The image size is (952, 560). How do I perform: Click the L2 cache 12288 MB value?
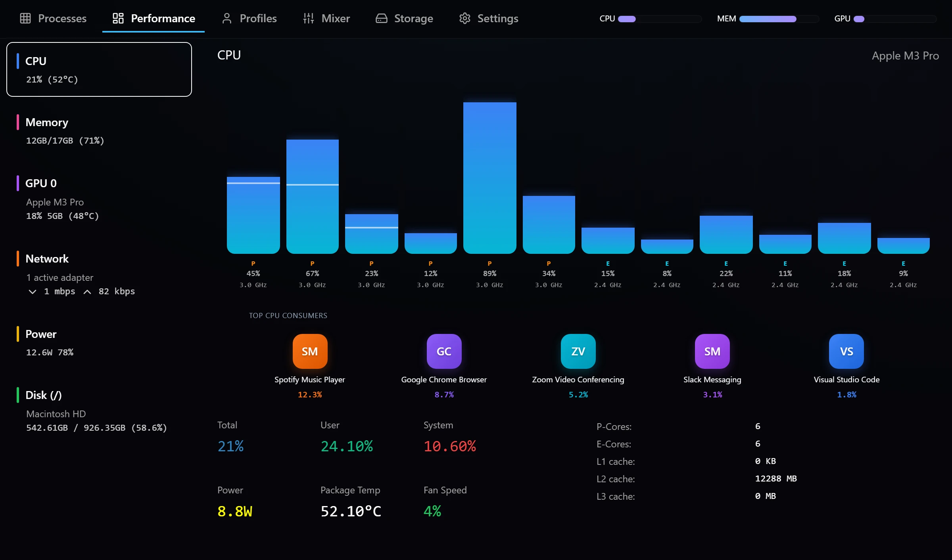[x=776, y=479]
